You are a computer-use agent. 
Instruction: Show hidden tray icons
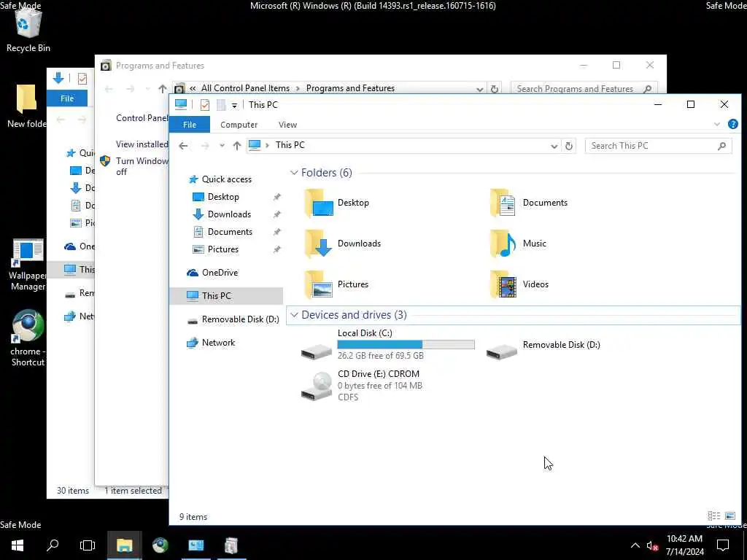coord(635,545)
